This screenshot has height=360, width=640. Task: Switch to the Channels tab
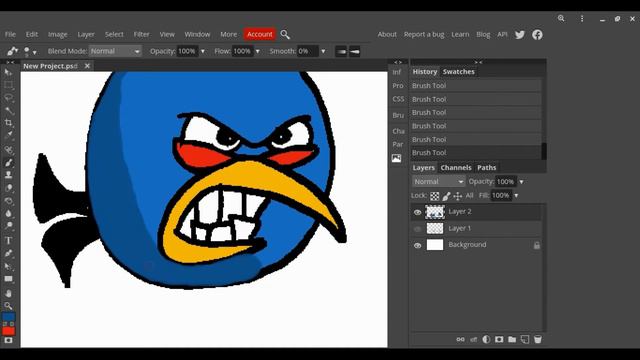pos(456,168)
